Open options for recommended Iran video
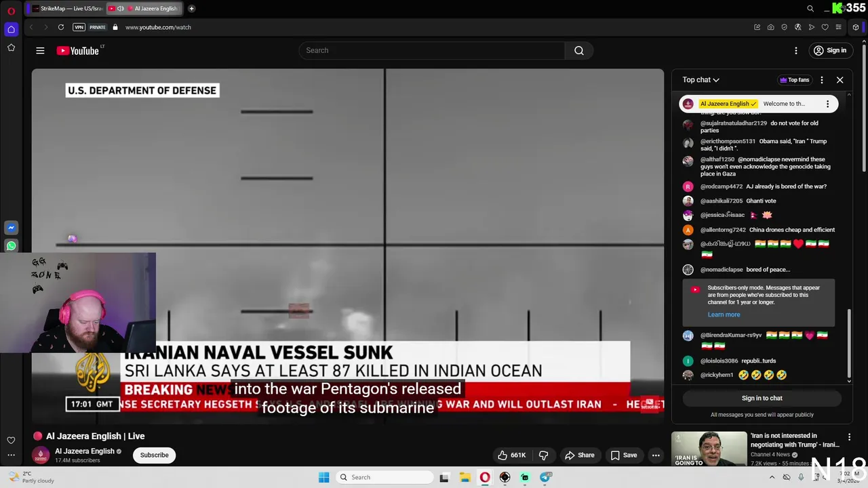Screen dimensions: 868x488 coord(849,437)
